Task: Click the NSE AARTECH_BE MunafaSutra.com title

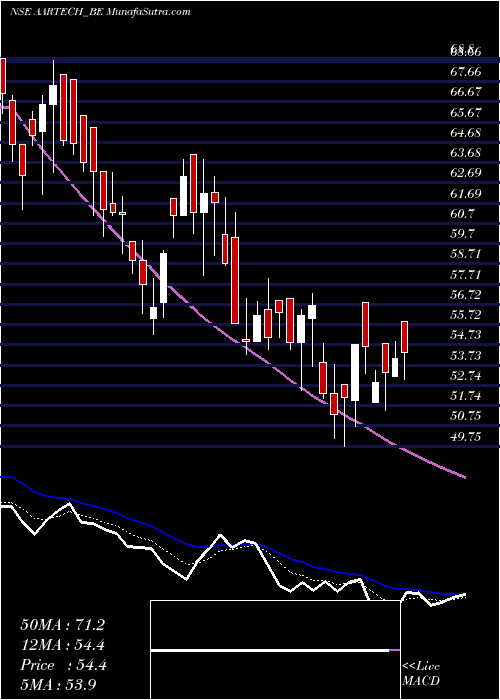Action: point(100,12)
